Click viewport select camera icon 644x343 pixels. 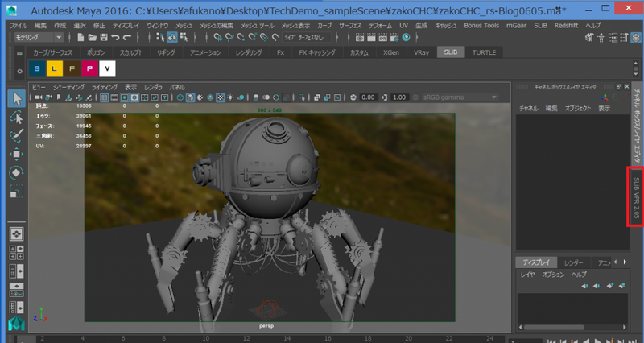pyautogui.click(x=39, y=97)
